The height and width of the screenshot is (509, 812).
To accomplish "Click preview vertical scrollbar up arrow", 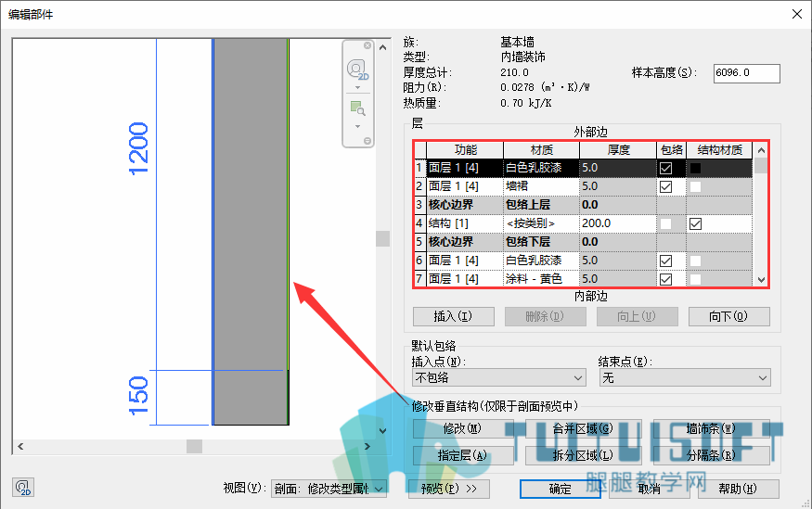I will coord(382,47).
